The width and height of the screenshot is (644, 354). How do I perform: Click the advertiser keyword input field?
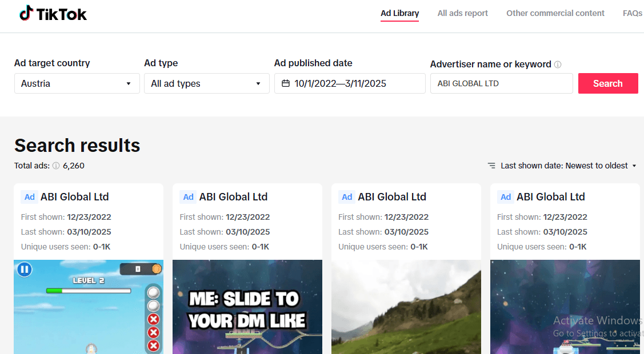(501, 83)
